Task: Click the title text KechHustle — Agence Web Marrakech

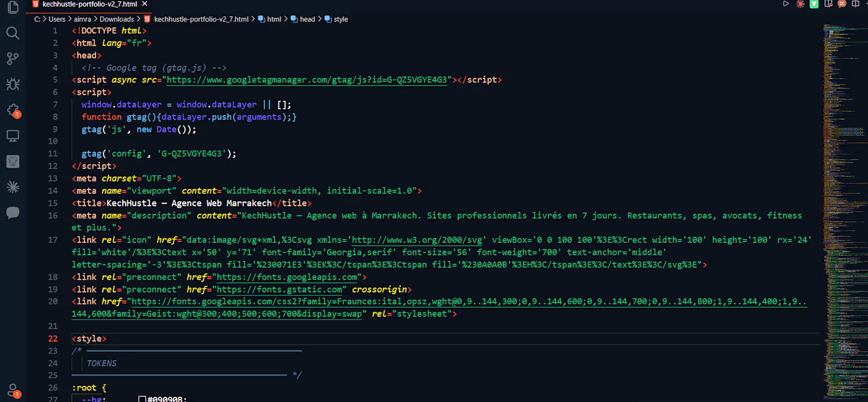Action: pyautogui.click(x=189, y=203)
